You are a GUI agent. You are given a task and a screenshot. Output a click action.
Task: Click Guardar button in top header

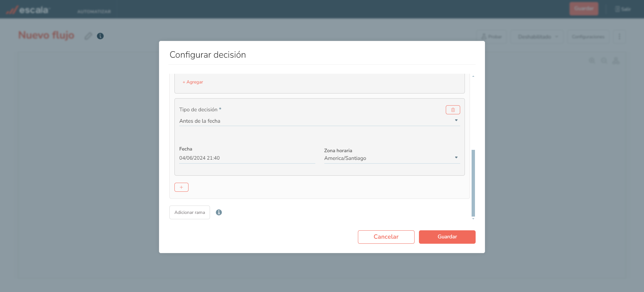[584, 9]
